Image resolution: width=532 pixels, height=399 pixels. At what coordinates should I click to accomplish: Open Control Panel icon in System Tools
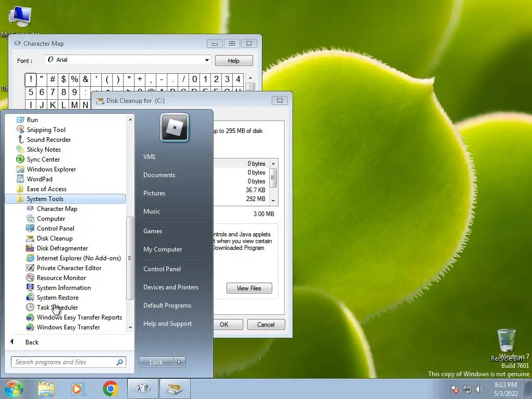click(30, 229)
